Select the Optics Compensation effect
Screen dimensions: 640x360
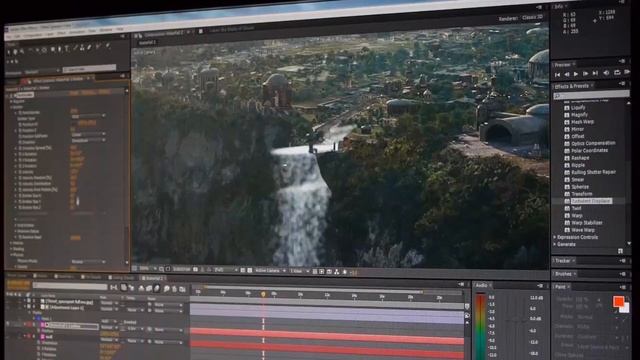point(593,143)
